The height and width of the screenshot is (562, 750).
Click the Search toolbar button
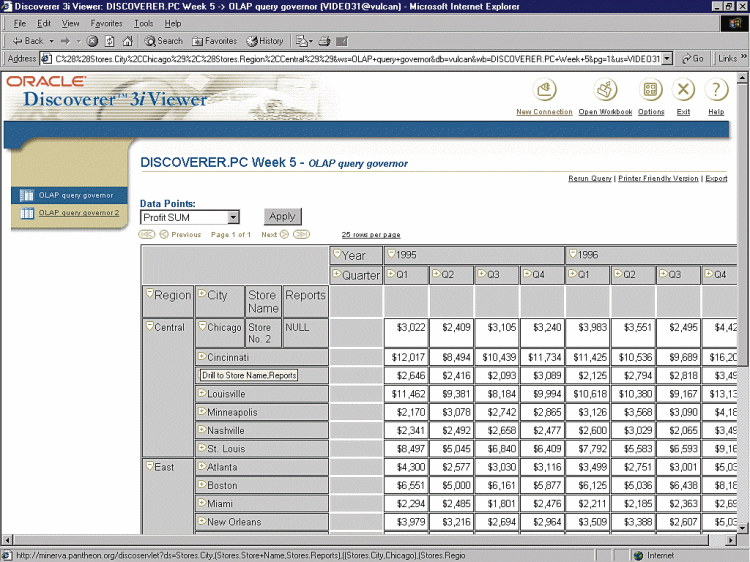coord(164,41)
